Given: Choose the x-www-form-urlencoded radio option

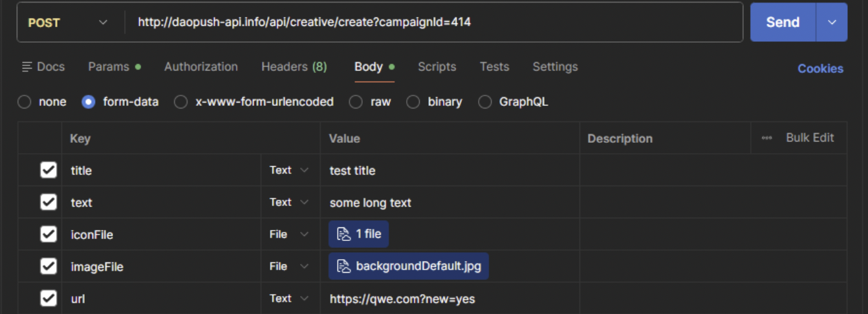Looking at the screenshot, I should pyautogui.click(x=181, y=101).
